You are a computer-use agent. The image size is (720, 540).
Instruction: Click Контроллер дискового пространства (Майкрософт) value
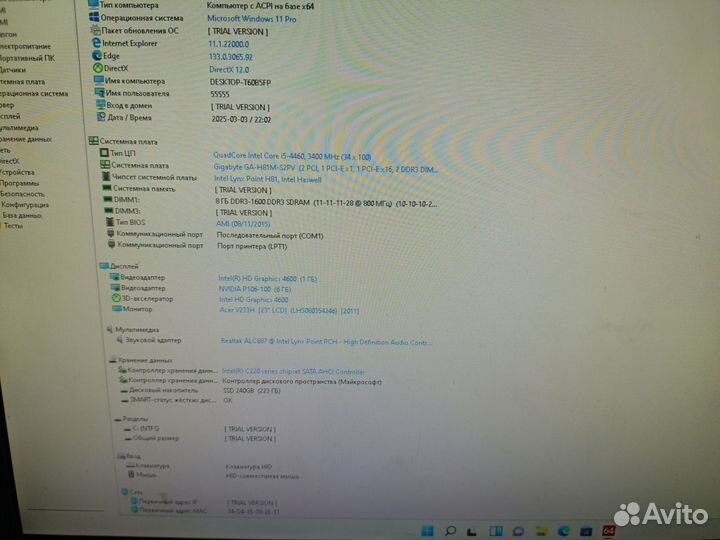[x=302, y=381]
